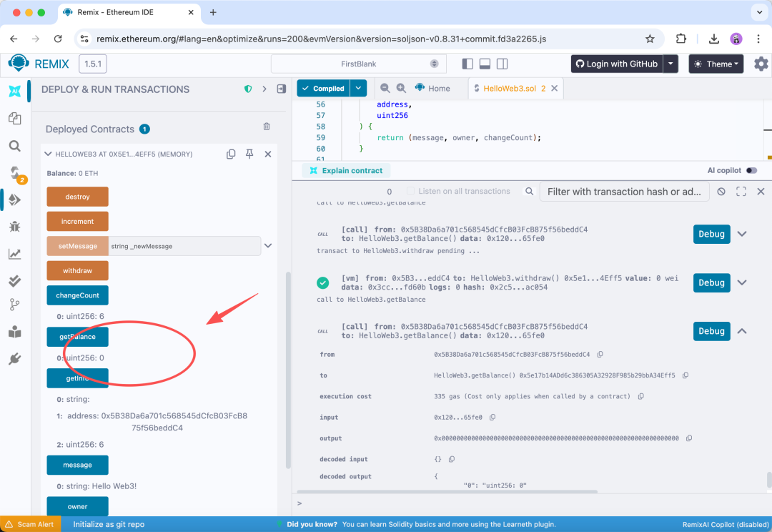Check 'Listen on all transactions' box
This screenshot has height=532, width=772.
410,191
